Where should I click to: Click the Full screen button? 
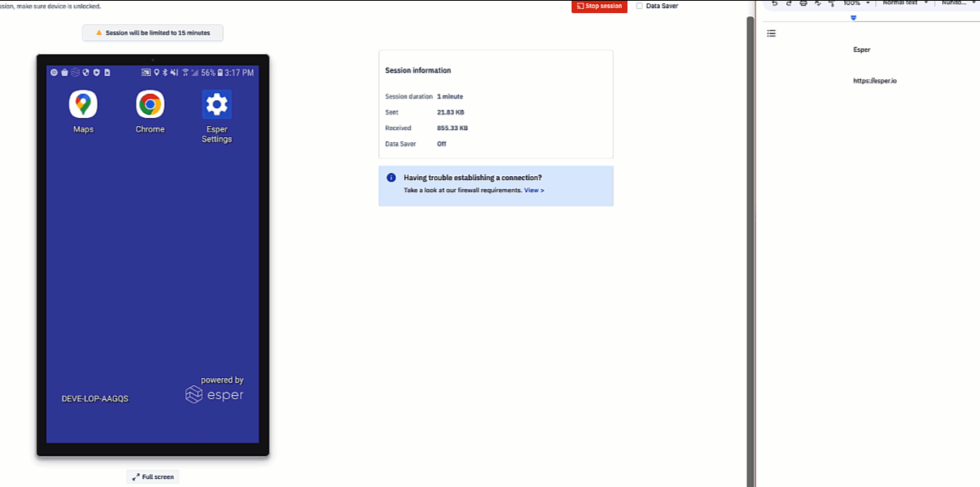pos(153,477)
